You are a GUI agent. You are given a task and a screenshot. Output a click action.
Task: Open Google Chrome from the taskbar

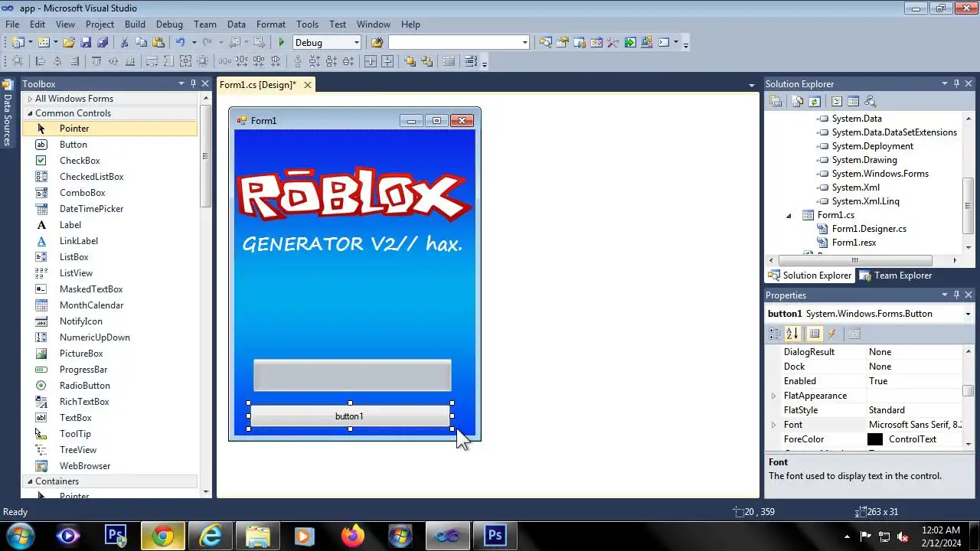(x=162, y=536)
